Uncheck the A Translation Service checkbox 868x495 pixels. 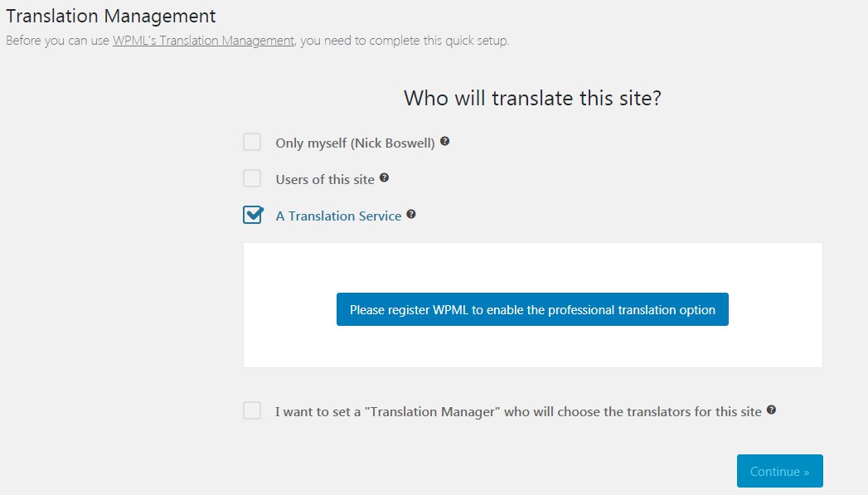click(252, 215)
